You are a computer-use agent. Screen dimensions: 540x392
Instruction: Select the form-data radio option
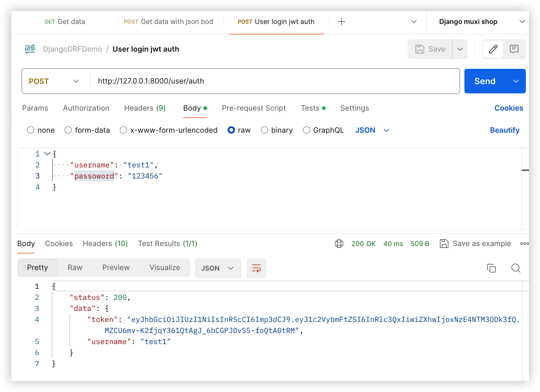(x=68, y=130)
